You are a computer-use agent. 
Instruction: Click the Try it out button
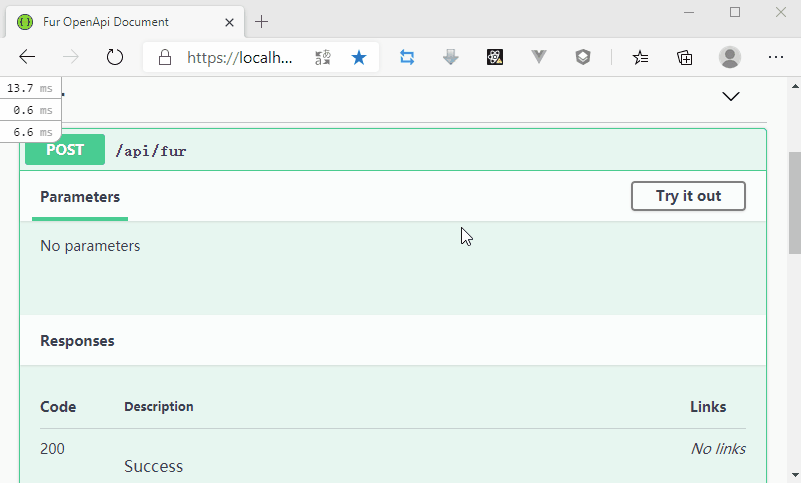[688, 196]
